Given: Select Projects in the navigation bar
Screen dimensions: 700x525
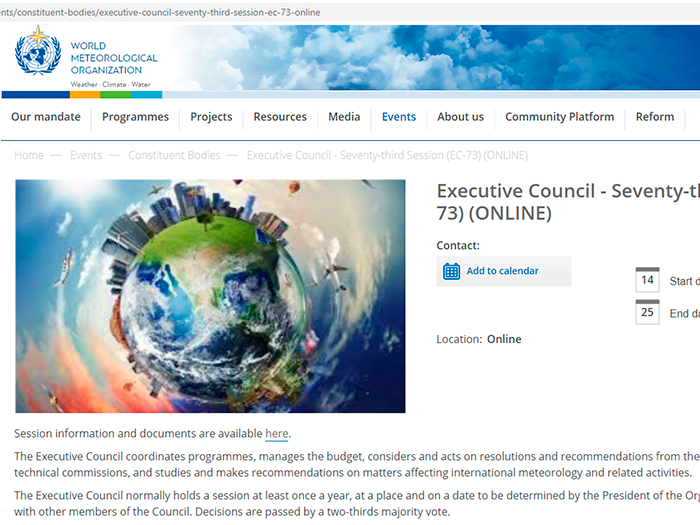Looking at the screenshot, I should click(x=211, y=117).
